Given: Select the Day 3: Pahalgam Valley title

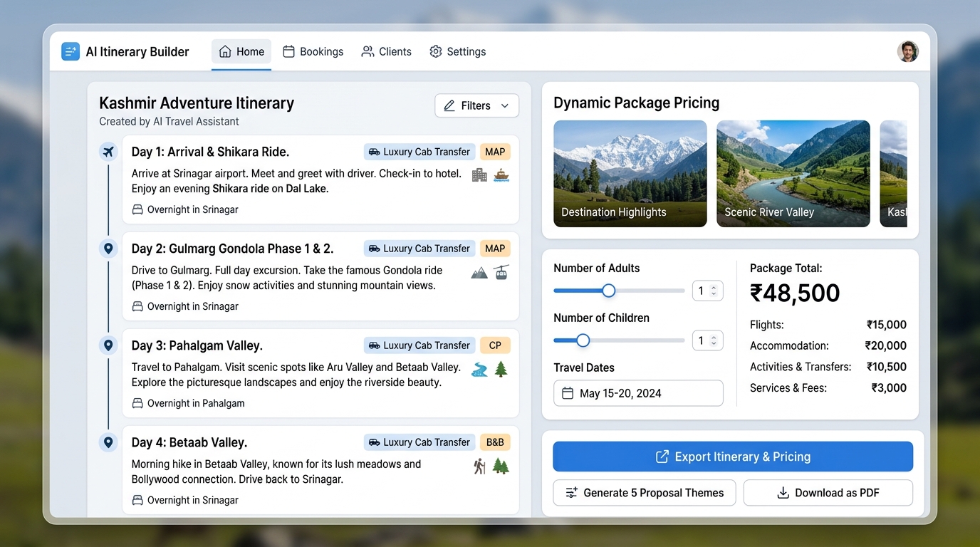Looking at the screenshot, I should tap(197, 345).
